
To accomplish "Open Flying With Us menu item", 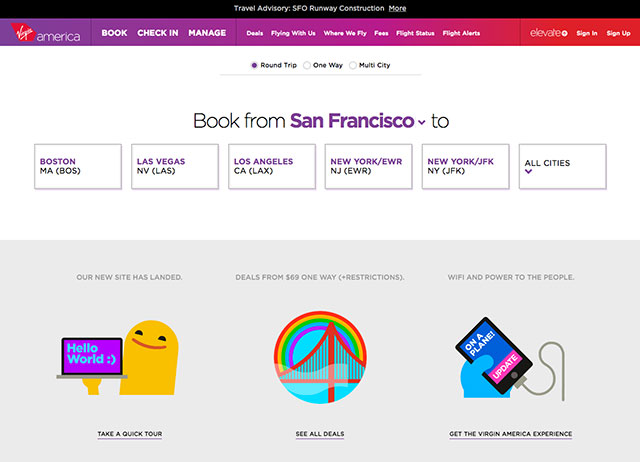I will tap(293, 33).
